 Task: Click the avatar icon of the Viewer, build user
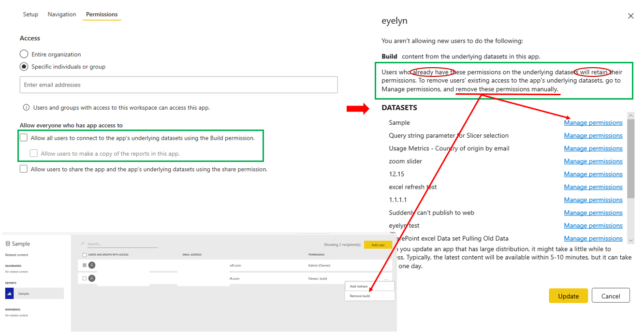click(91, 278)
